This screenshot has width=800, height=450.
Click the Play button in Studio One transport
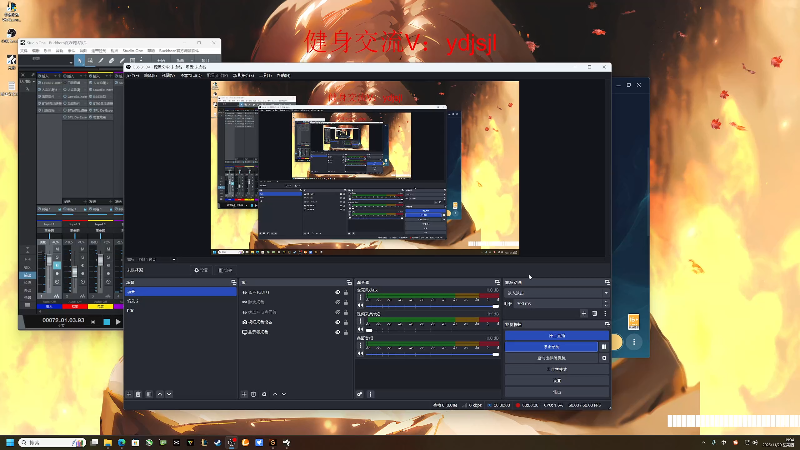click(118, 322)
